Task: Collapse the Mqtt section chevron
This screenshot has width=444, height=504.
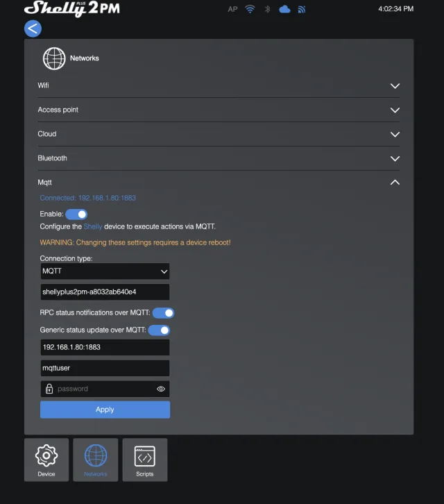Action: 395,183
